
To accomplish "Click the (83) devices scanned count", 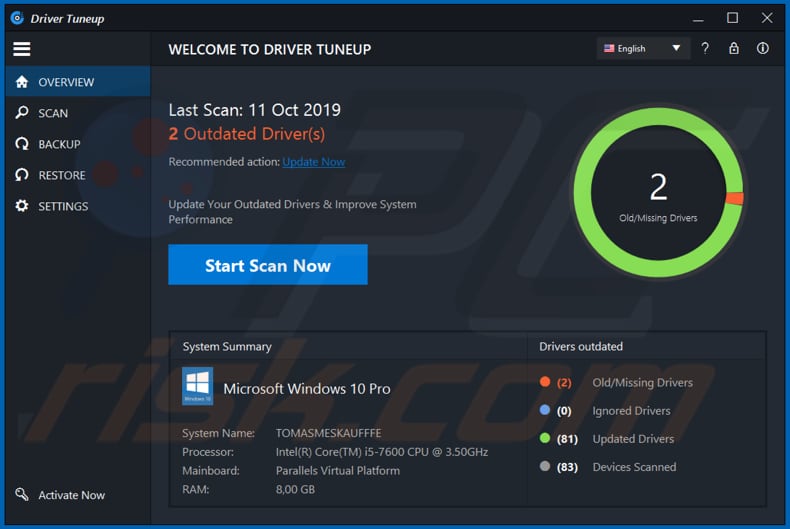I will [567, 468].
